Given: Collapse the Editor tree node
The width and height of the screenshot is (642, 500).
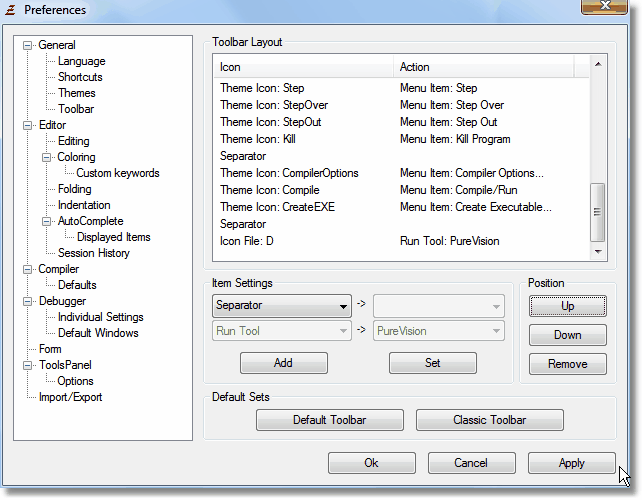Looking at the screenshot, I should pyautogui.click(x=28, y=125).
